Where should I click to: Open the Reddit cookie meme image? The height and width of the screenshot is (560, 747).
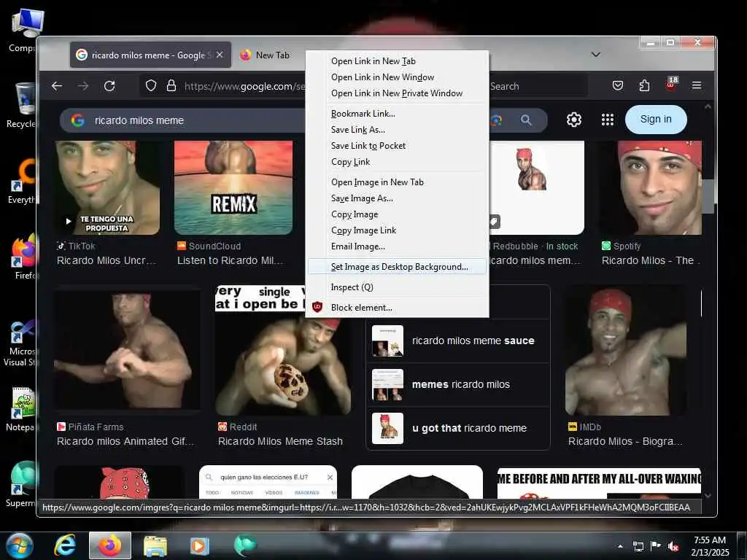click(284, 351)
